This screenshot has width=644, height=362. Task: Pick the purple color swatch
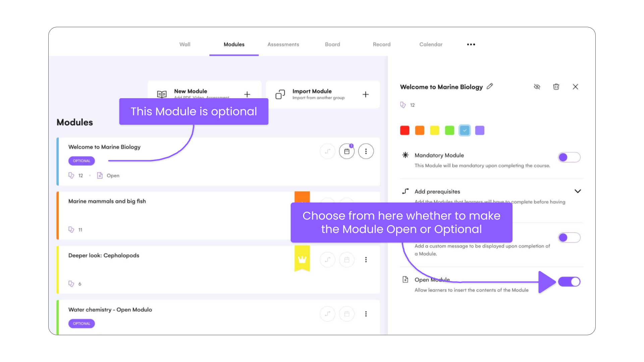pyautogui.click(x=480, y=130)
